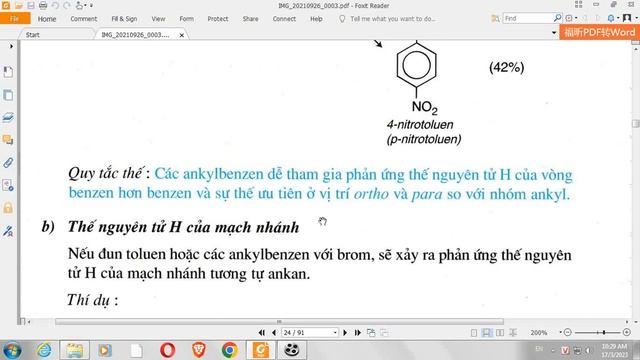Open the user account icon

(627, 18)
